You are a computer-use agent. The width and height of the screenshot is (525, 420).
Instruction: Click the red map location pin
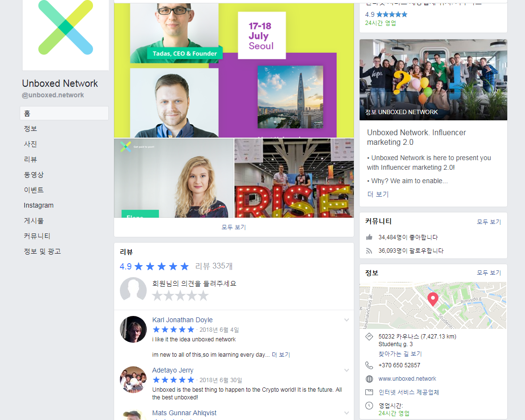[433, 299]
